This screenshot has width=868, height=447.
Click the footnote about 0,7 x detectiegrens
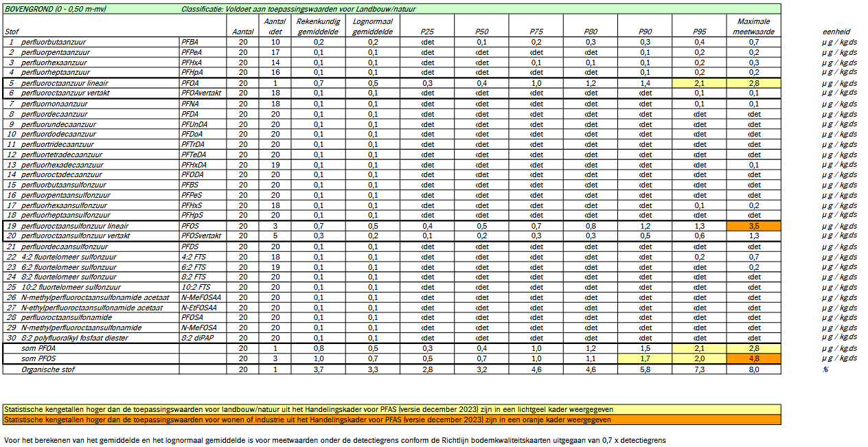tap(335, 439)
